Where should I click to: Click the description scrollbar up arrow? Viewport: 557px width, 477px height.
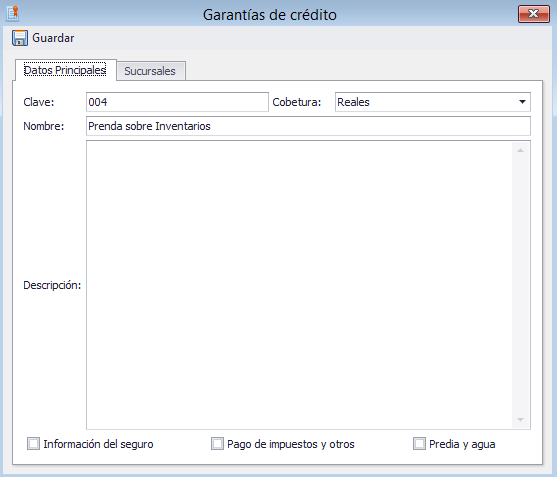pyautogui.click(x=520, y=150)
